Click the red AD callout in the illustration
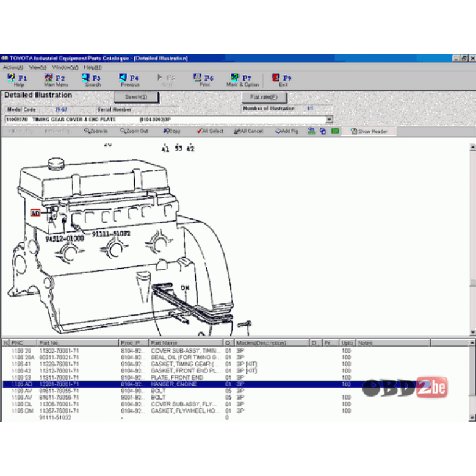The image size is (476, 476). click(35, 213)
